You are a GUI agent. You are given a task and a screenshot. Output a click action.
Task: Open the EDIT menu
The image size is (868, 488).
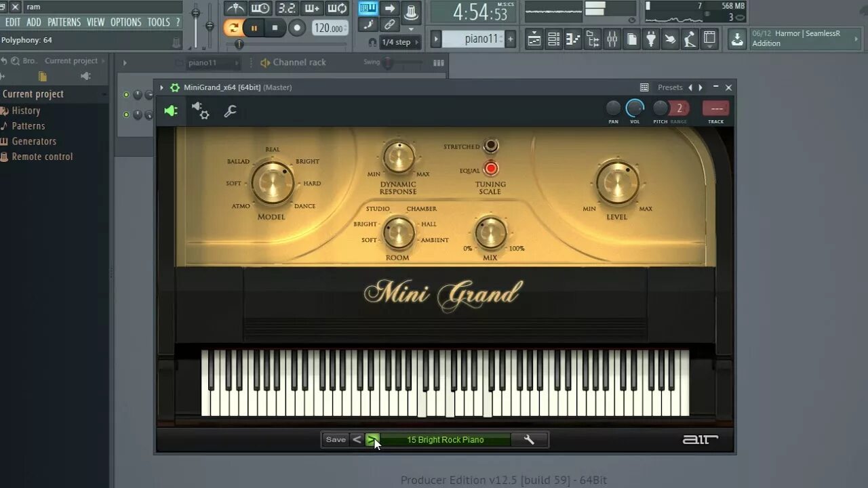click(12, 22)
